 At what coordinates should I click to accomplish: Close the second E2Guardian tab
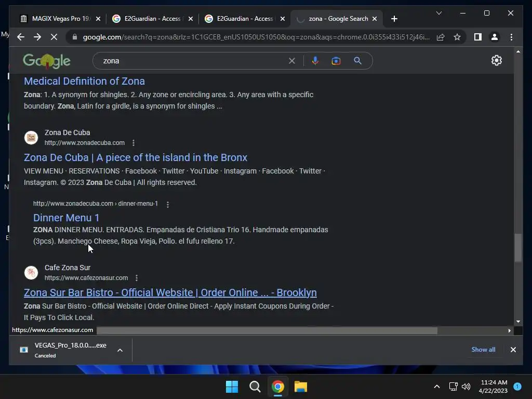click(x=282, y=19)
